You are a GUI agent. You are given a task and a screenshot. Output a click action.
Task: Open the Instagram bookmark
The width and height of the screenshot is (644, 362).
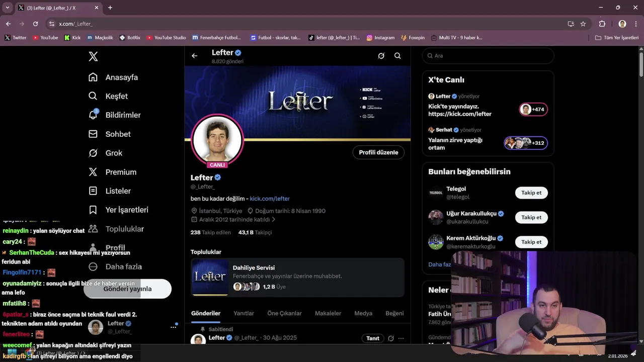[x=380, y=38]
